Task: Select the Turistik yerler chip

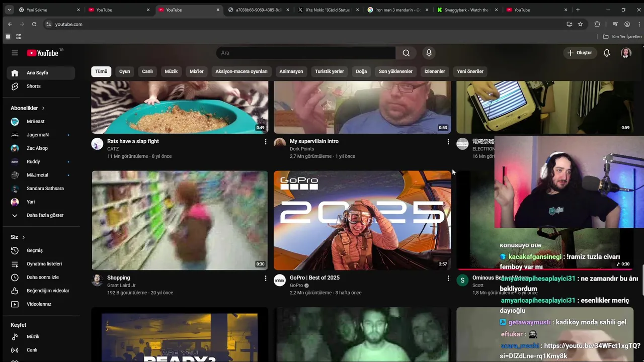Action: pyautogui.click(x=330, y=71)
